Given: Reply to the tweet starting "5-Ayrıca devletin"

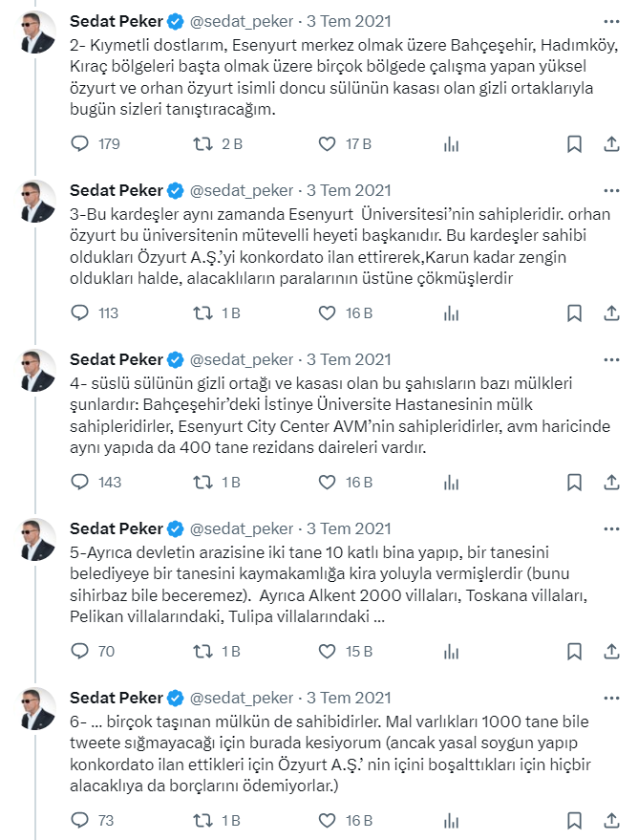Looking at the screenshot, I should point(80,652).
